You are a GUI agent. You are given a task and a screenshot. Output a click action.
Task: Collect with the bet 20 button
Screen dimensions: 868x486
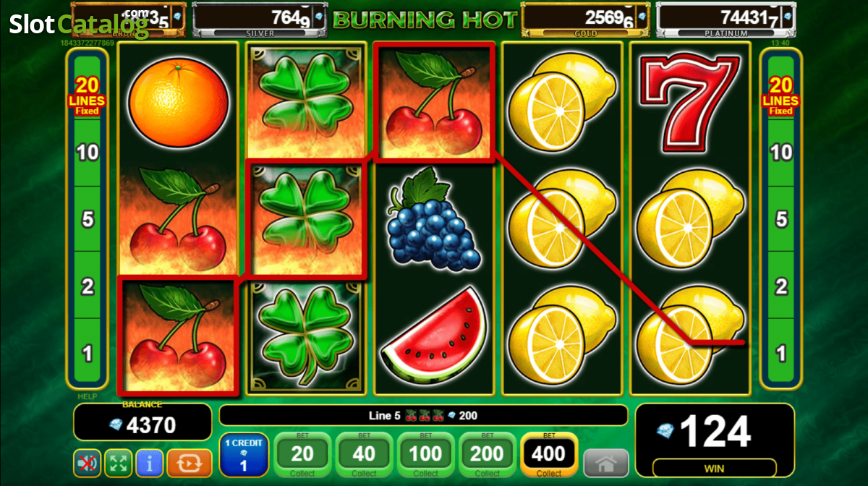click(x=303, y=455)
